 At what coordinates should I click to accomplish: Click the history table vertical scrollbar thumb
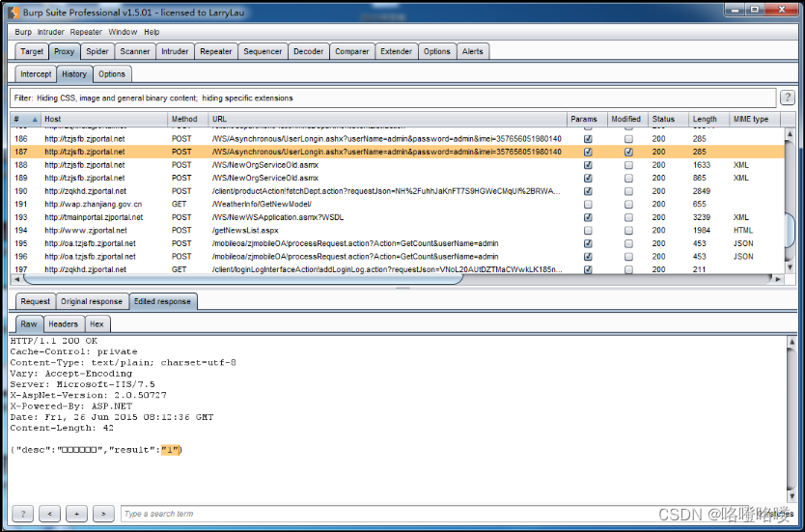click(x=791, y=230)
